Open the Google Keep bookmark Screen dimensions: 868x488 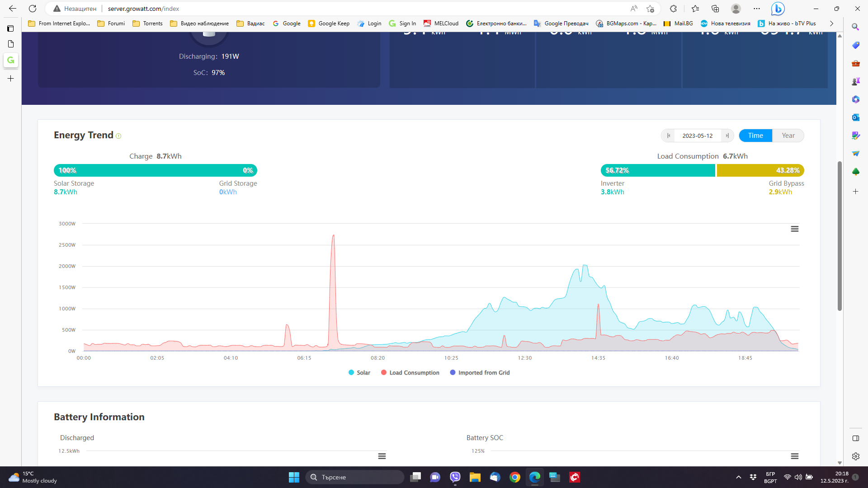click(x=329, y=23)
